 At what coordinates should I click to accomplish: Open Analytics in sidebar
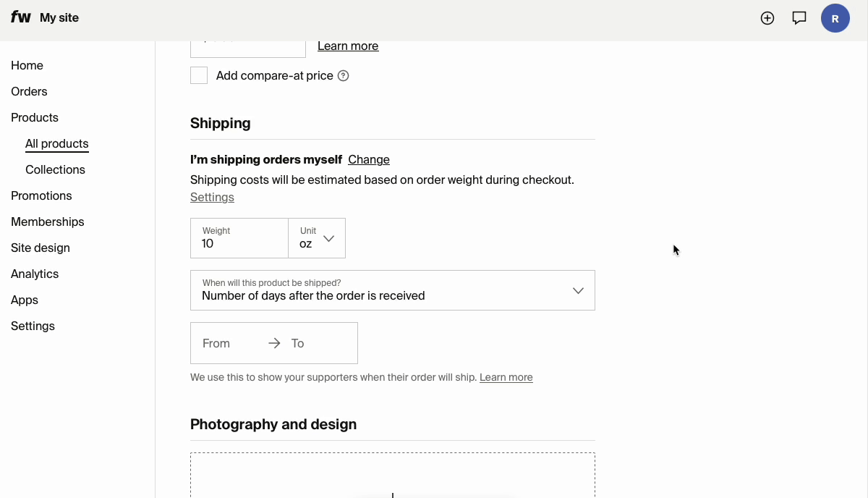coord(35,274)
